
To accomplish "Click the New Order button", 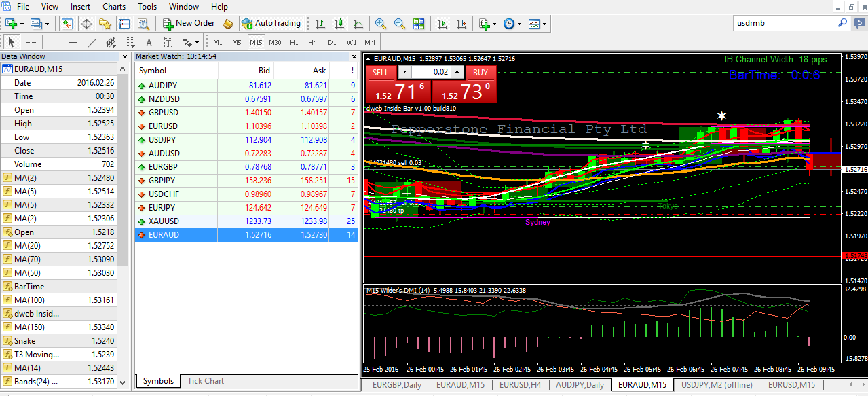I will point(189,23).
